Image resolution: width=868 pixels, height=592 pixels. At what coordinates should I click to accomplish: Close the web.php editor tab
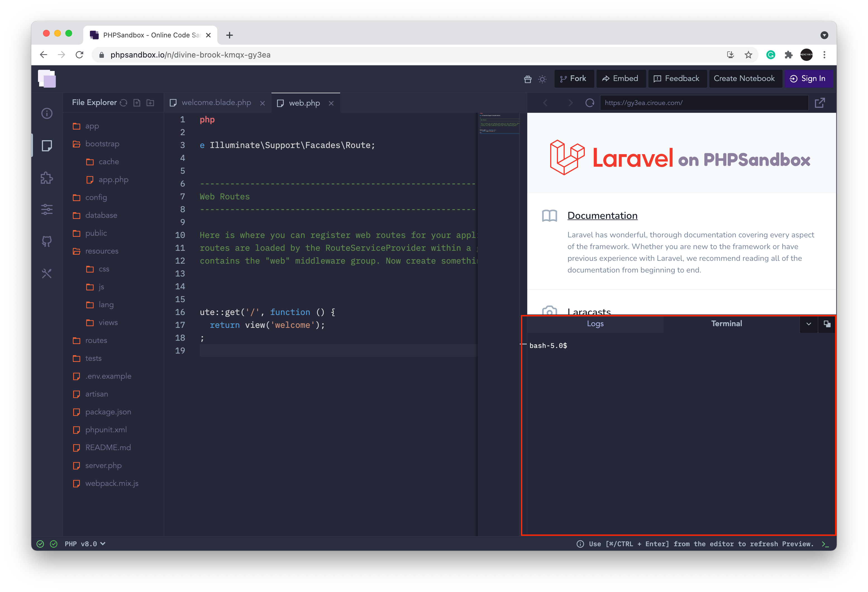point(331,103)
